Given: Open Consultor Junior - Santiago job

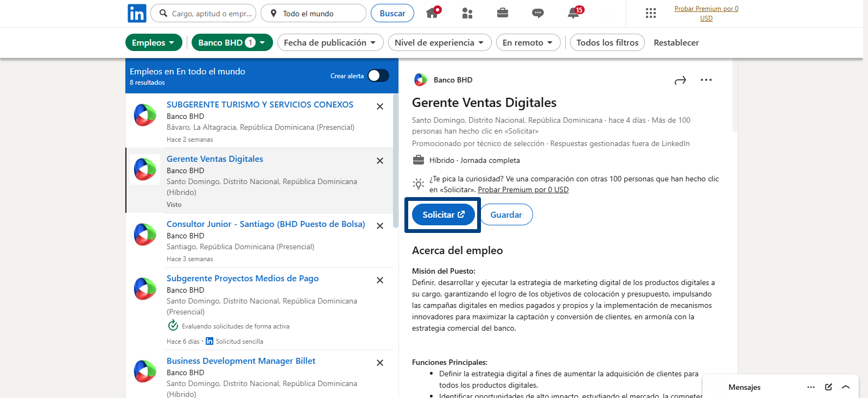Looking at the screenshot, I should [266, 224].
